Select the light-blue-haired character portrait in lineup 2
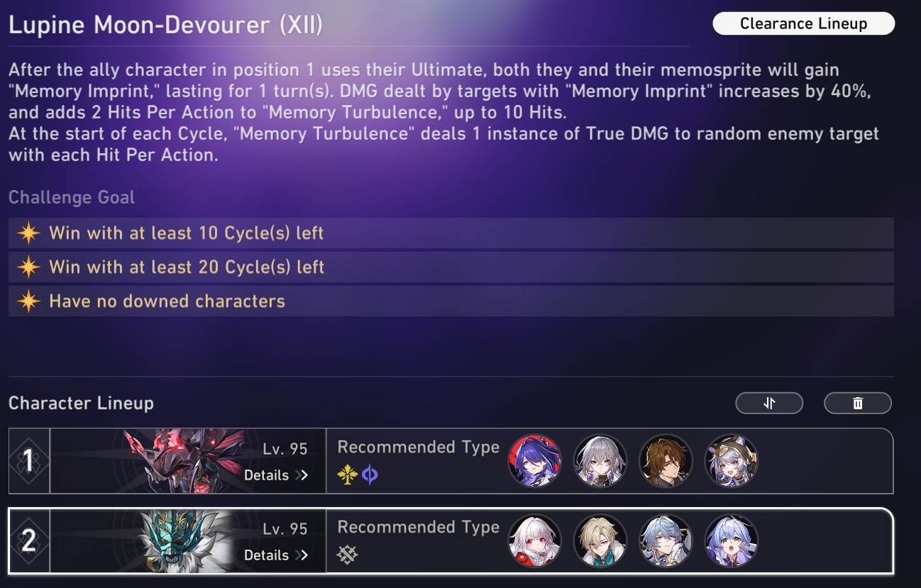The height and width of the screenshot is (588, 921). pos(666,541)
